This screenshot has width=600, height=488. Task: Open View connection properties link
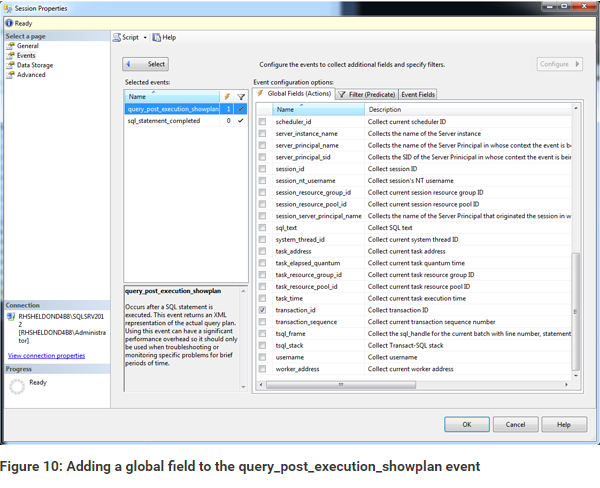pos(46,356)
